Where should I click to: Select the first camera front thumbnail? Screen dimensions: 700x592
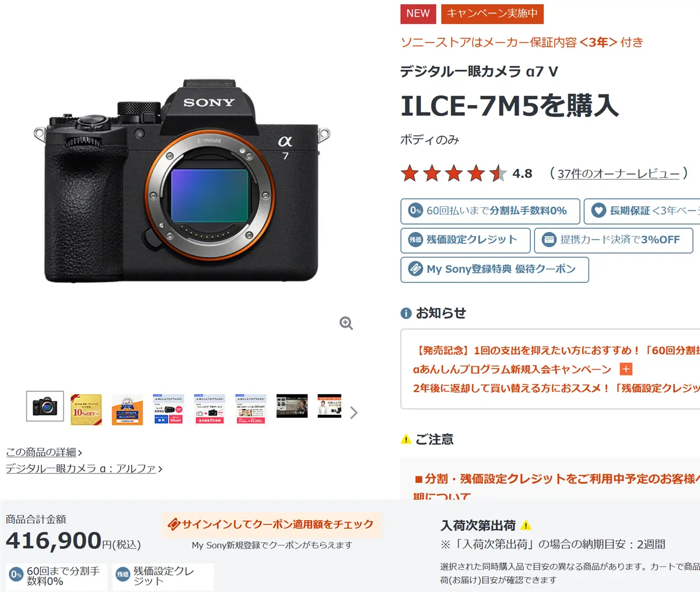click(45, 406)
